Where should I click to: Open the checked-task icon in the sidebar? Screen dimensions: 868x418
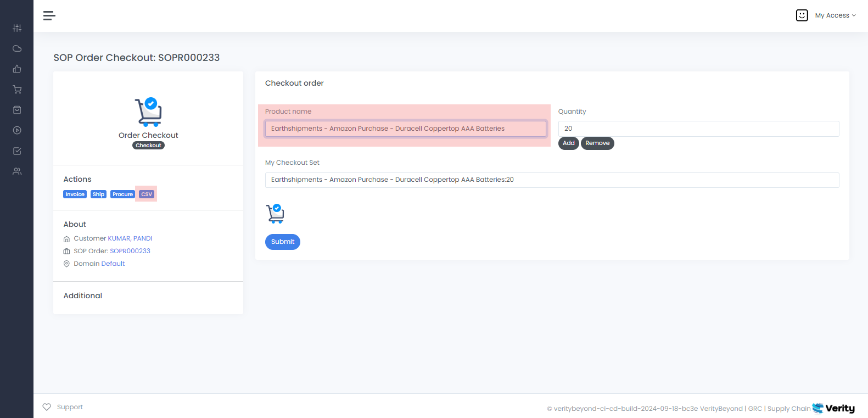17,151
